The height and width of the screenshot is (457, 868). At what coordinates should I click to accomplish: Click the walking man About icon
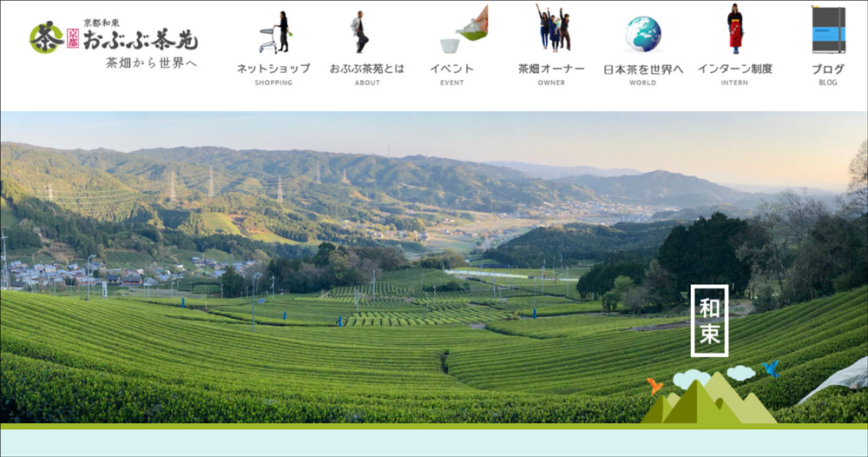tap(359, 33)
